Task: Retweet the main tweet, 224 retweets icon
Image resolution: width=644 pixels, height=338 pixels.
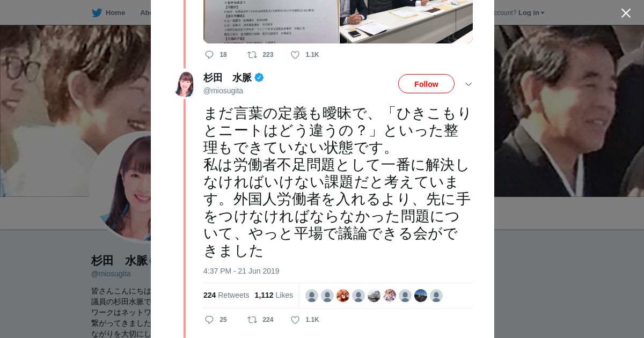Action: [252, 320]
